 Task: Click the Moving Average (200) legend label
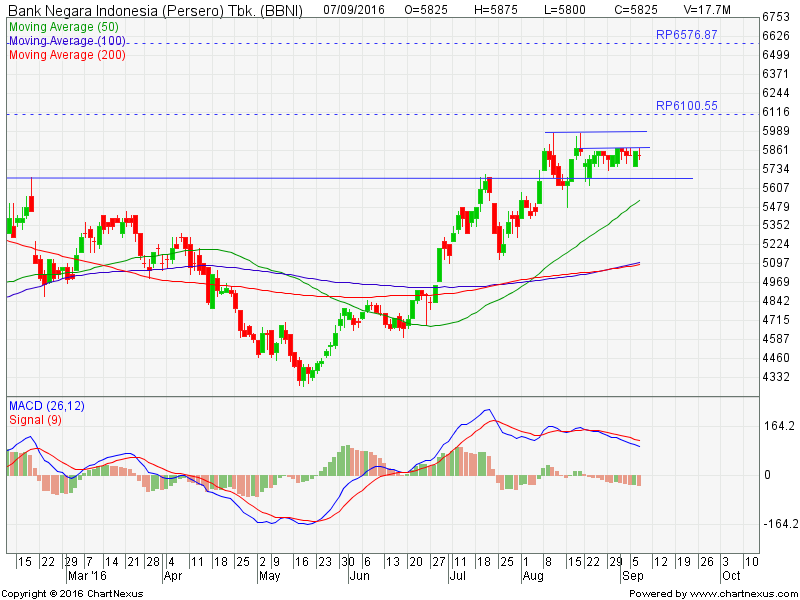tap(67, 55)
